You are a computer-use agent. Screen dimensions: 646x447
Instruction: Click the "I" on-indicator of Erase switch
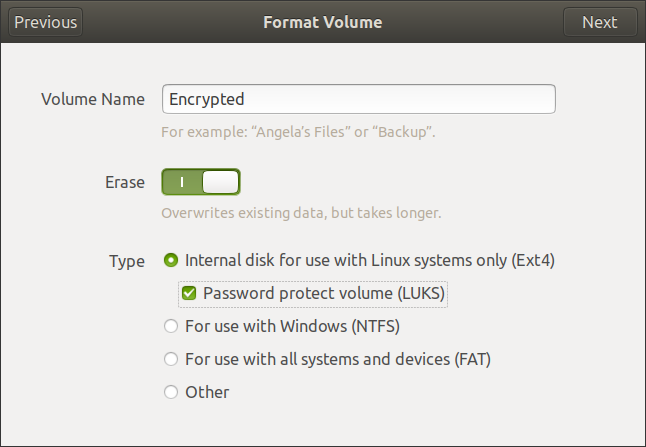(x=182, y=183)
